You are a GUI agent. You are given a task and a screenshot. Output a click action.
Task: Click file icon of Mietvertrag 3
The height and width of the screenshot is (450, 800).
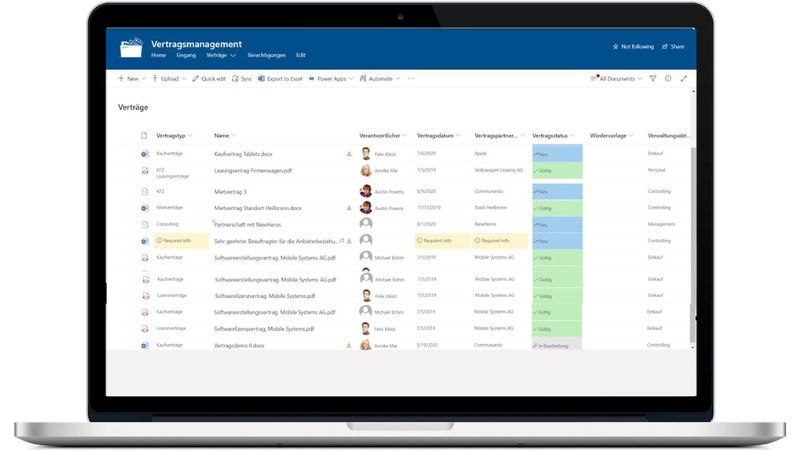145,191
